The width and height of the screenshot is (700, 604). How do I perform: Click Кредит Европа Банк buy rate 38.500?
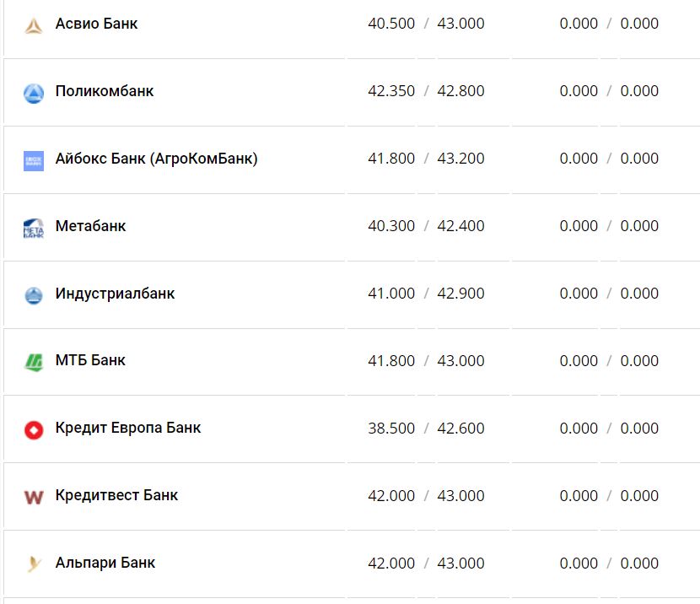391,429
